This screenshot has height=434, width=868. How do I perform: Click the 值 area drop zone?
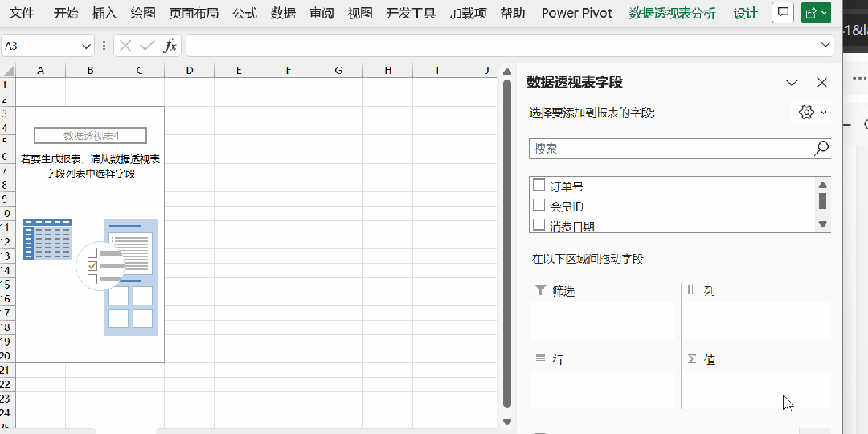click(757, 390)
